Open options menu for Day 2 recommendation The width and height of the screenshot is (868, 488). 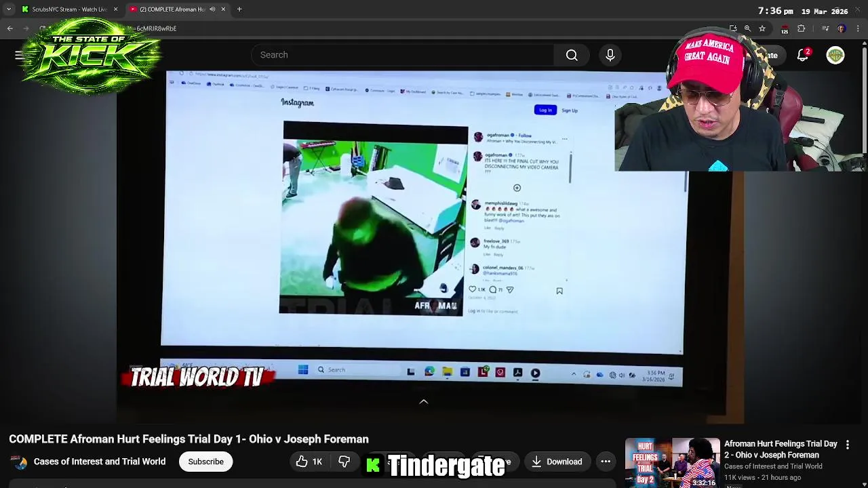pyautogui.click(x=848, y=445)
